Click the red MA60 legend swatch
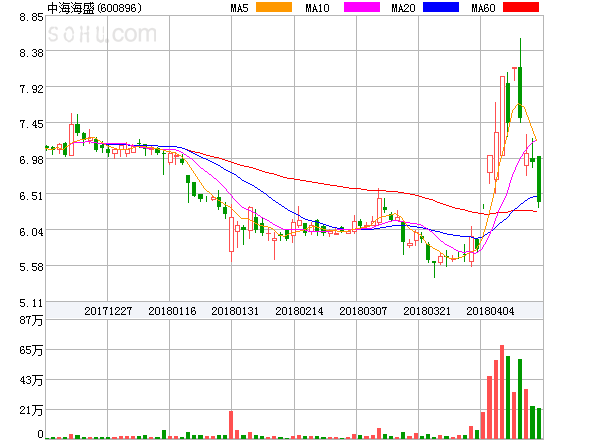 [x=521, y=7]
